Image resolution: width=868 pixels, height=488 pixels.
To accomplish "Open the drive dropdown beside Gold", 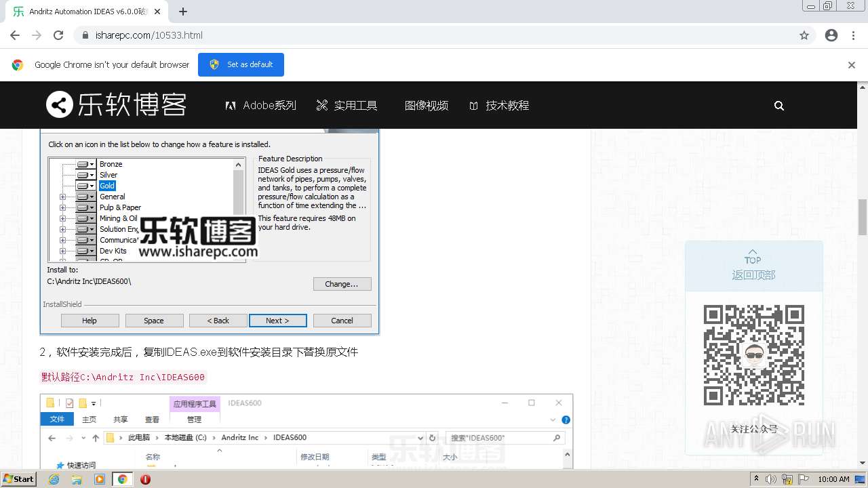I will (85, 186).
